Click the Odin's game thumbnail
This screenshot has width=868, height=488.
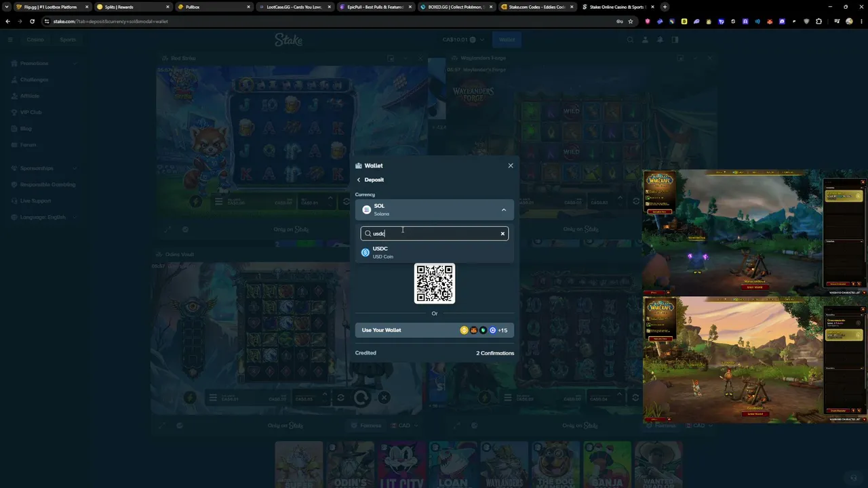[x=350, y=465]
